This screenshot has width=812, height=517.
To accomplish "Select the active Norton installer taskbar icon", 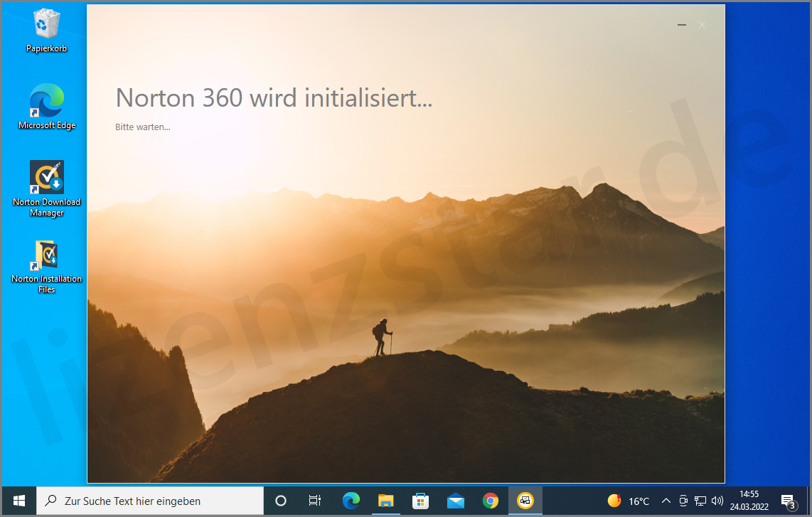I will click(525, 501).
